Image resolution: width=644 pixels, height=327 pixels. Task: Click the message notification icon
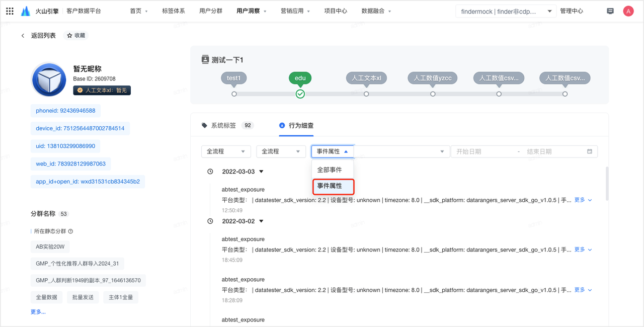(x=610, y=11)
